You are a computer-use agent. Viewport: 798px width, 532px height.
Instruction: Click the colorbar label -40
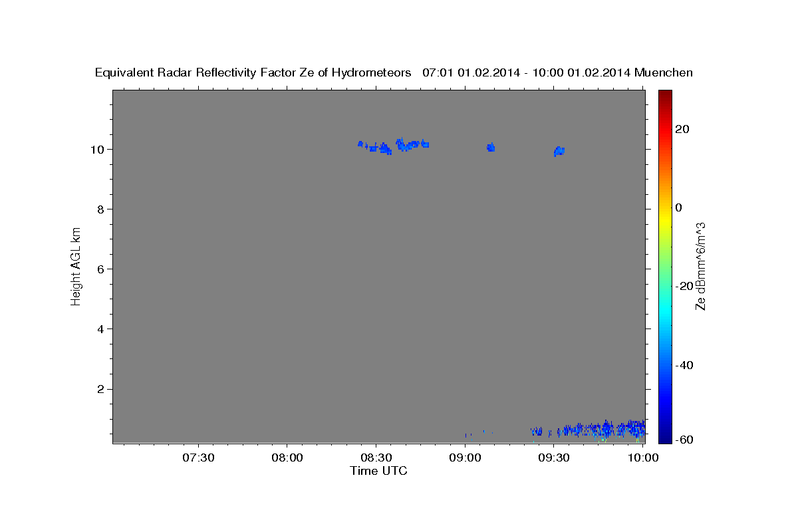tap(683, 364)
